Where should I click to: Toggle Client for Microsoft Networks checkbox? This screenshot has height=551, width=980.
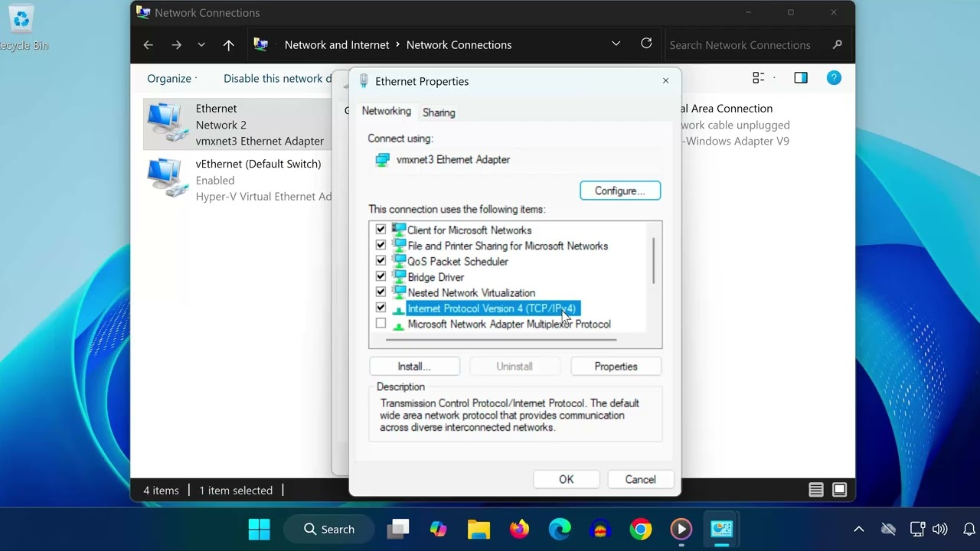tap(381, 230)
